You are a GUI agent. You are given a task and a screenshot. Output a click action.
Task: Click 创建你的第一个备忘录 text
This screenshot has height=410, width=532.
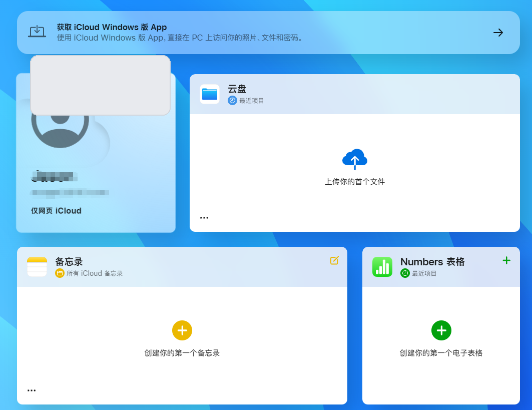point(182,353)
